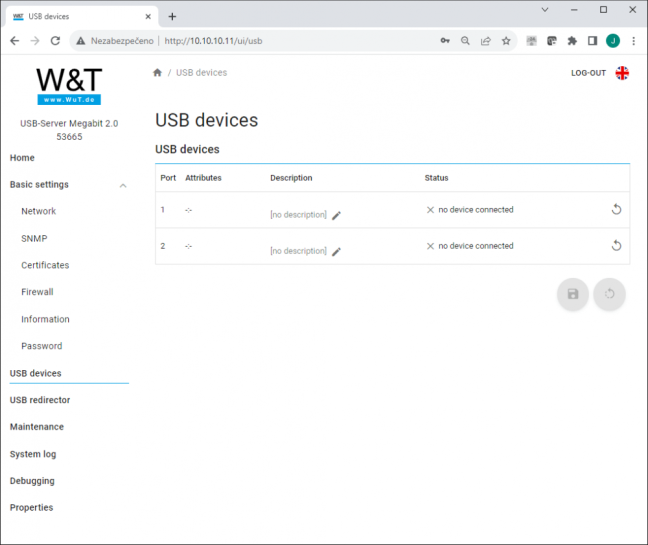
Task: Click the W&T logo
Action: [69, 86]
